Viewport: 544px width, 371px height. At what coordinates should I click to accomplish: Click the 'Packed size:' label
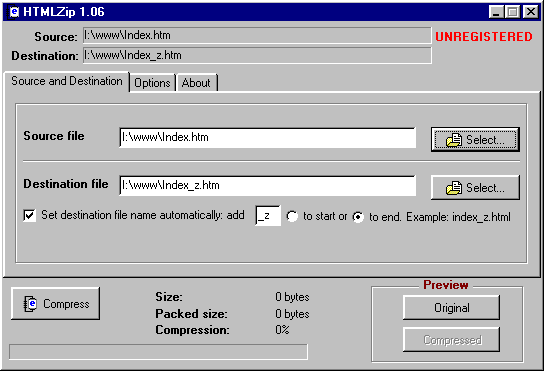[x=192, y=314]
